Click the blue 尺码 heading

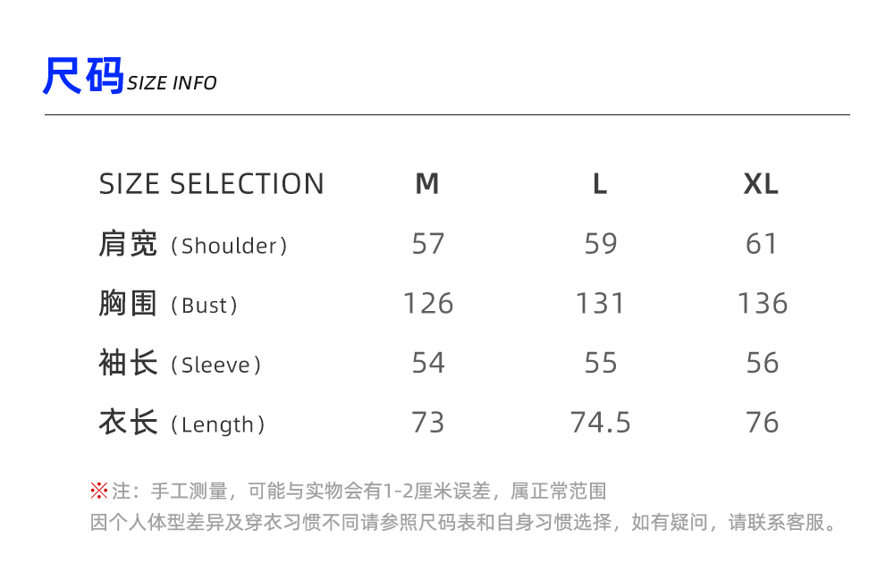tap(83, 77)
